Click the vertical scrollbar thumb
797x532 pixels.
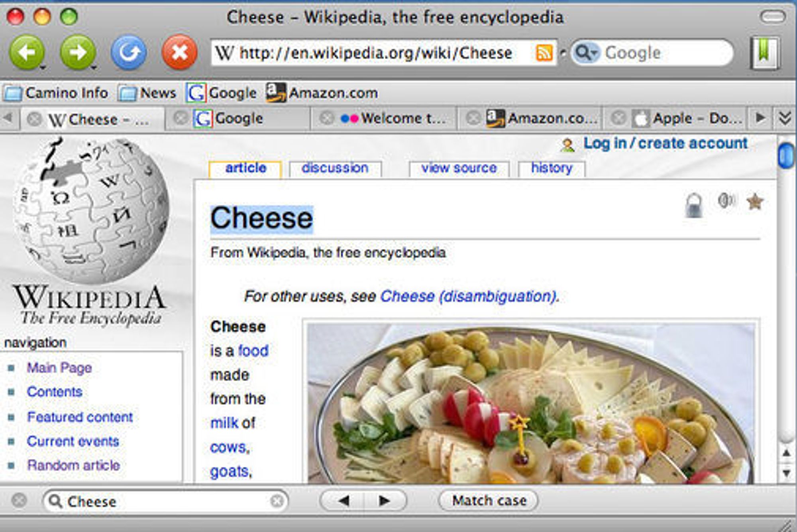(786, 155)
